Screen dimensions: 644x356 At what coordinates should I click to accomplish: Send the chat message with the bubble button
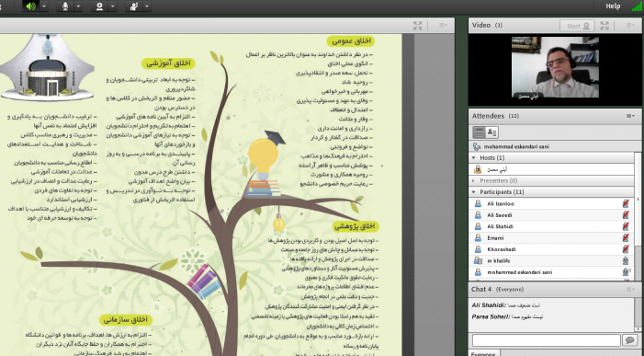click(629, 340)
